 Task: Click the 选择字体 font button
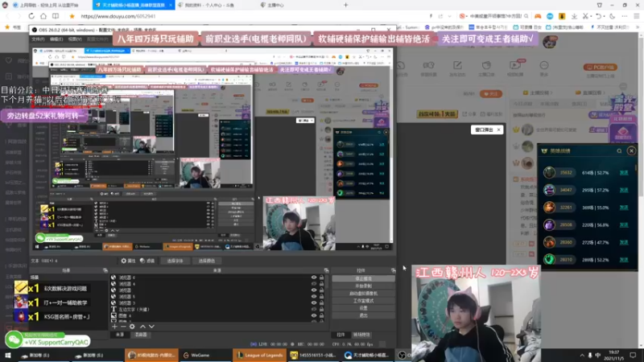click(175, 261)
